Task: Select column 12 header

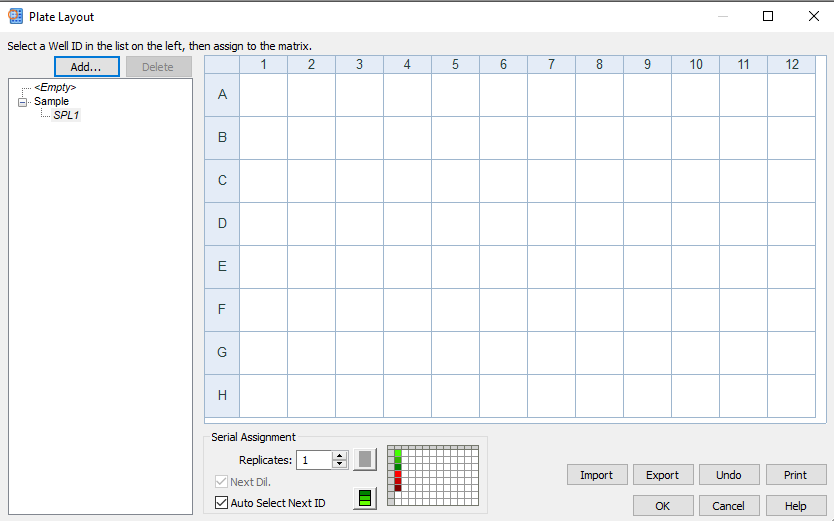Action: click(792, 64)
